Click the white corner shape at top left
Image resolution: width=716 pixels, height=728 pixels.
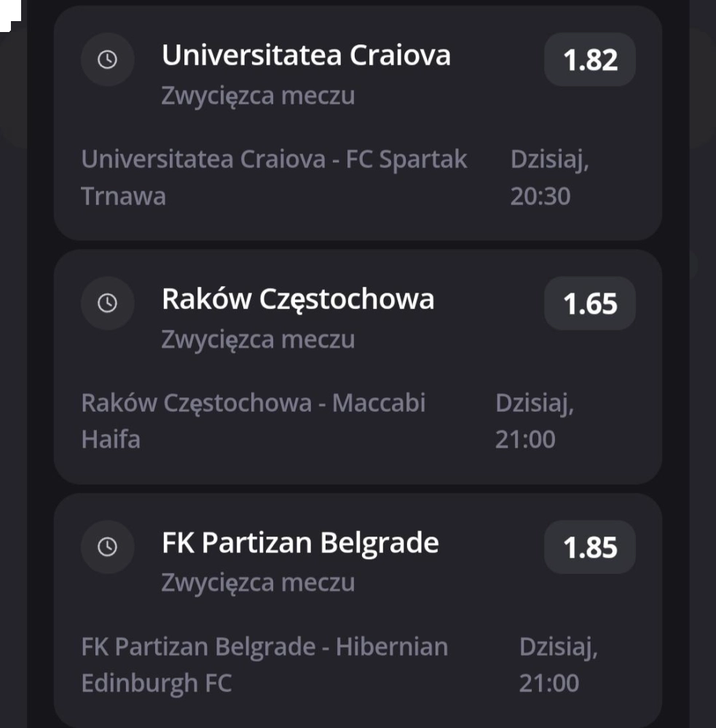[x=9, y=15]
